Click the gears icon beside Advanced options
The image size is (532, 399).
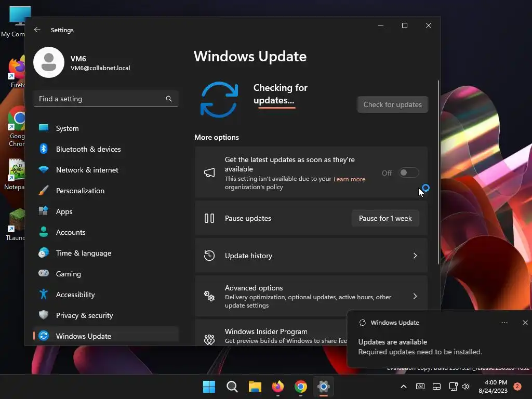tap(209, 296)
